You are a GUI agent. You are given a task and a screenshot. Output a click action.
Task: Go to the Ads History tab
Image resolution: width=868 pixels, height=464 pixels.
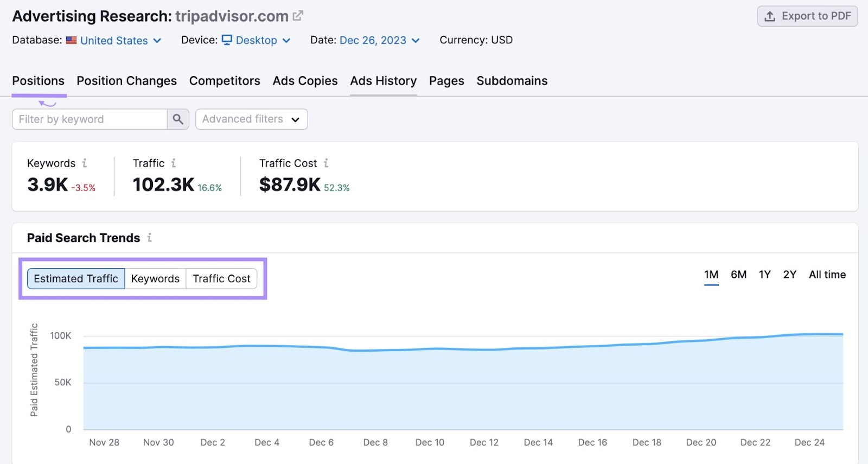[384, 81]
